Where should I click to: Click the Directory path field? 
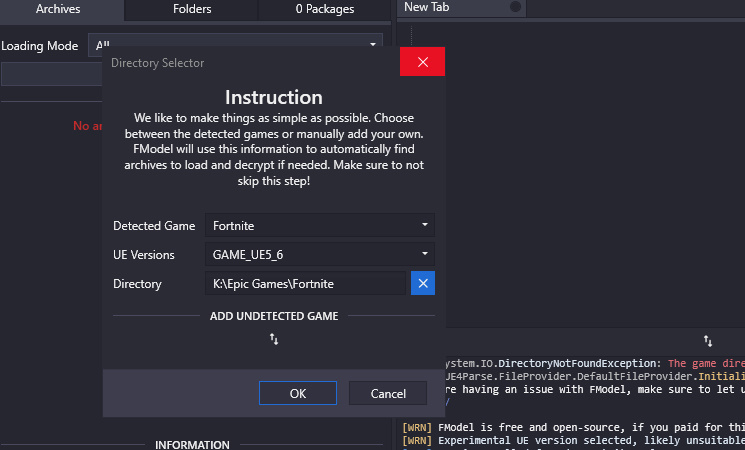306,283
